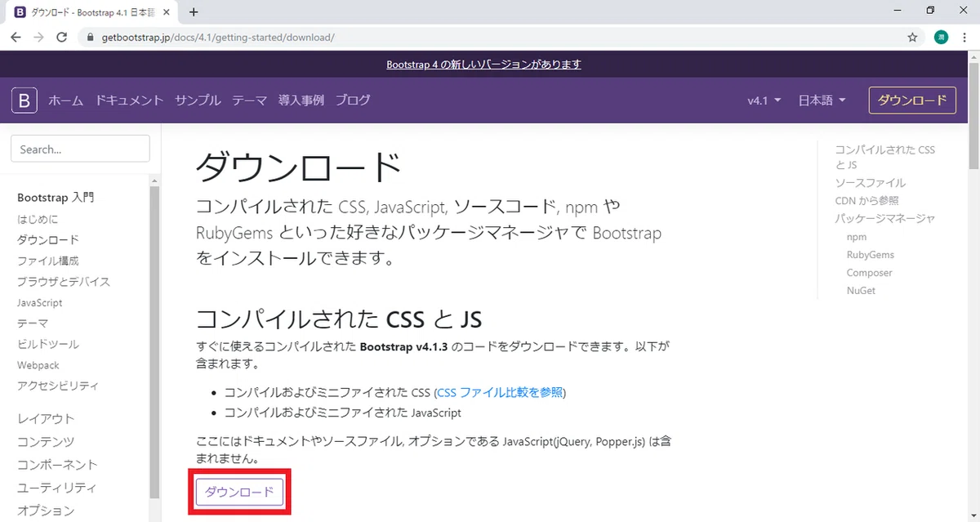Open 導入事例 in the navbar

tap(301, 100)
